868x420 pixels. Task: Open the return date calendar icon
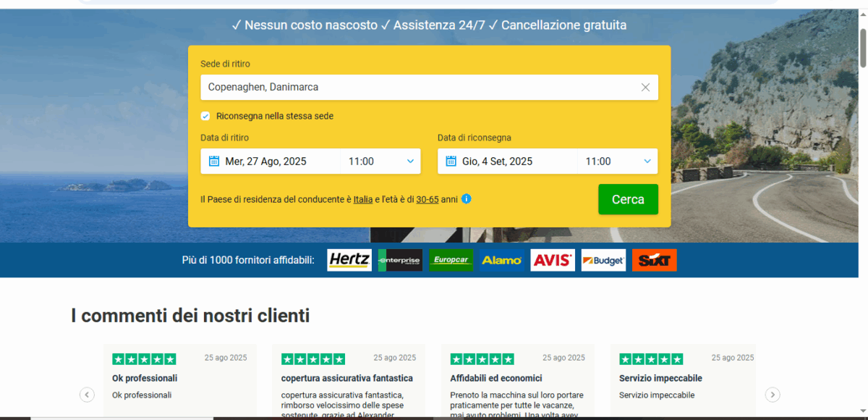tap(449, 161)
